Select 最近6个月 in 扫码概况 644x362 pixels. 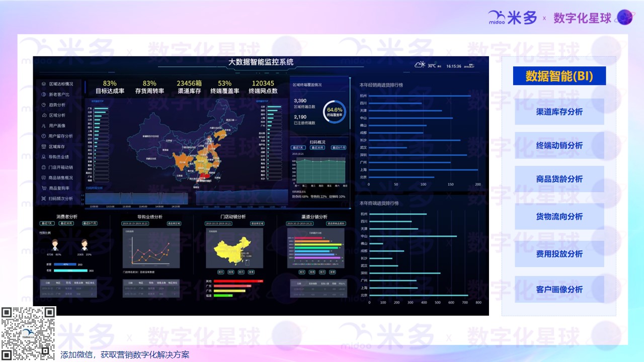click(x=338, y=148)
